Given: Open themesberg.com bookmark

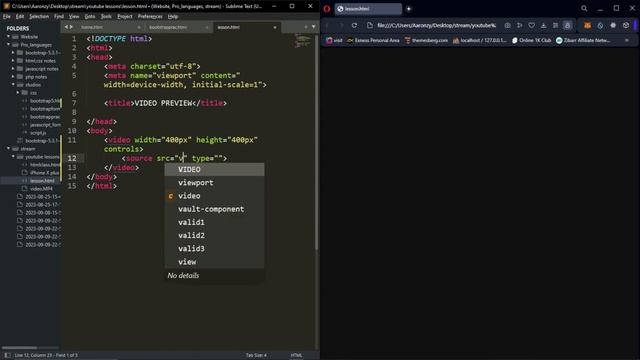Looking at the screenshot, I should click(426, 40).
